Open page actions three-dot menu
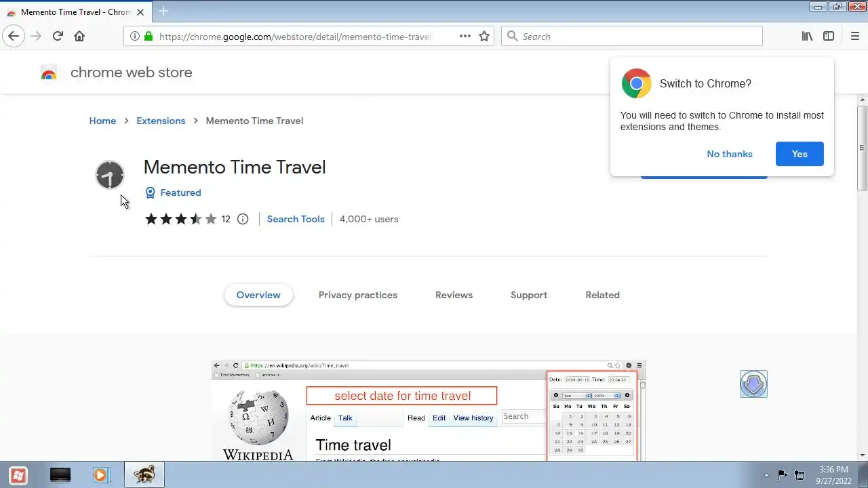868x488 pixels. [x=465, y=37]
